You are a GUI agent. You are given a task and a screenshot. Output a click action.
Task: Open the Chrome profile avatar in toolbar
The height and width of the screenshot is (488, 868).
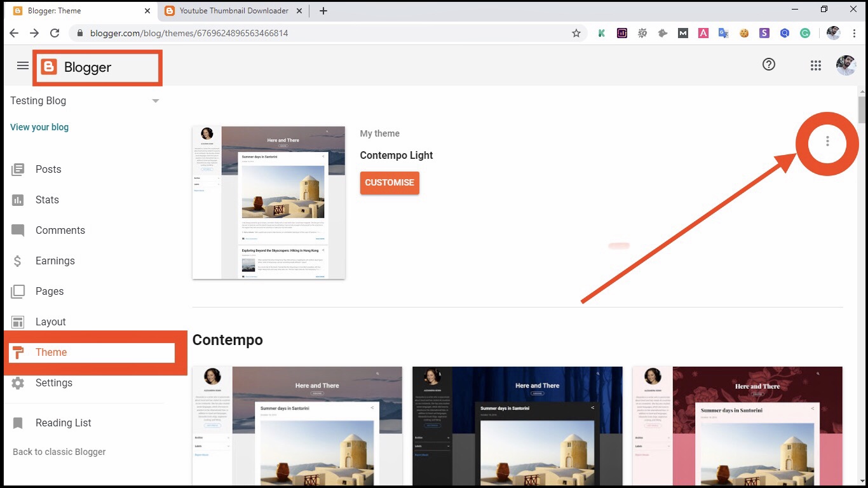point(833,33)
